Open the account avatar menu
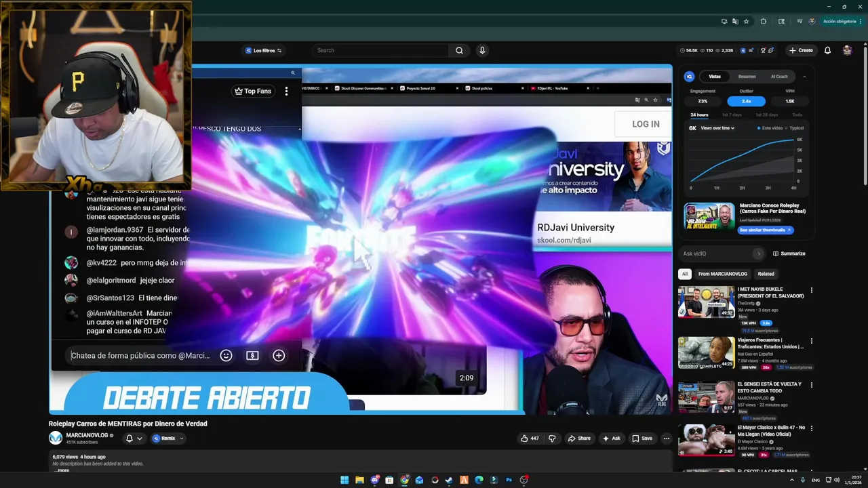Viewport: 868px width, 488px height. tap(847, 50)
